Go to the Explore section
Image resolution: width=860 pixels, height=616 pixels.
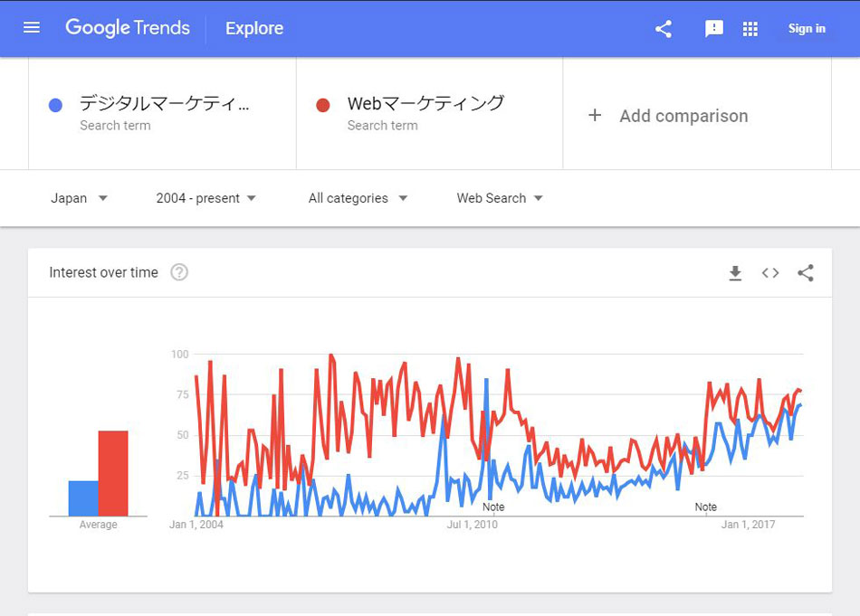254,28
